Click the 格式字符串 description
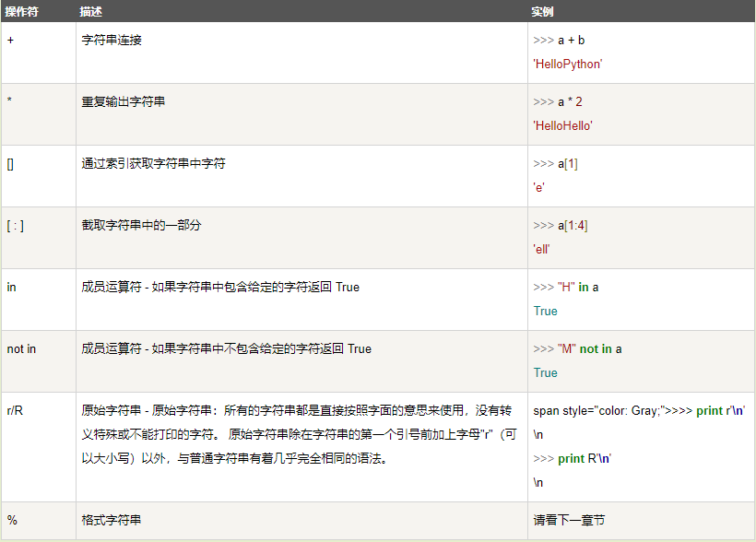The width and height of the screenshot is (756, 542). pos(112,520)
